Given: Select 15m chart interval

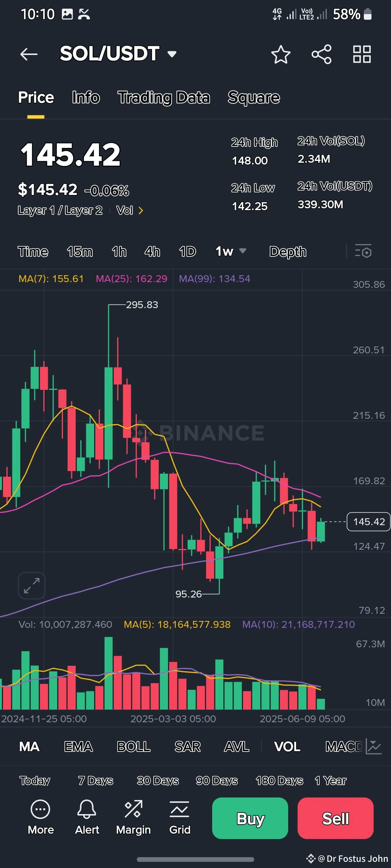Looking at the screenshot, I should coord(80,251).
